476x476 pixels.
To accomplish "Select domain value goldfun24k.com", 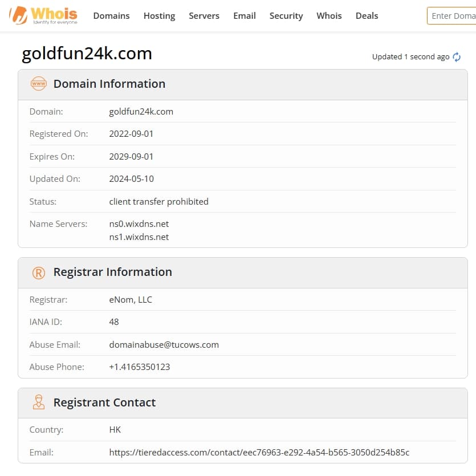I will [141, 112].
